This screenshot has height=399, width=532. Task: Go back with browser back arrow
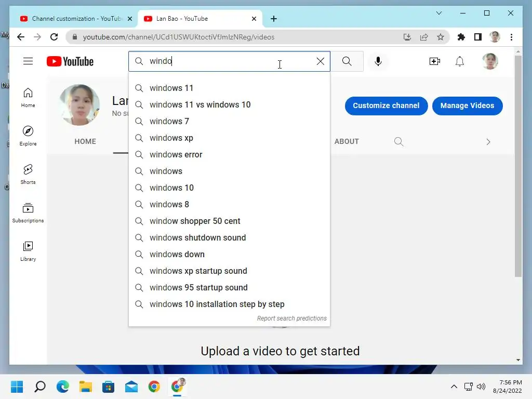point(21,37)
